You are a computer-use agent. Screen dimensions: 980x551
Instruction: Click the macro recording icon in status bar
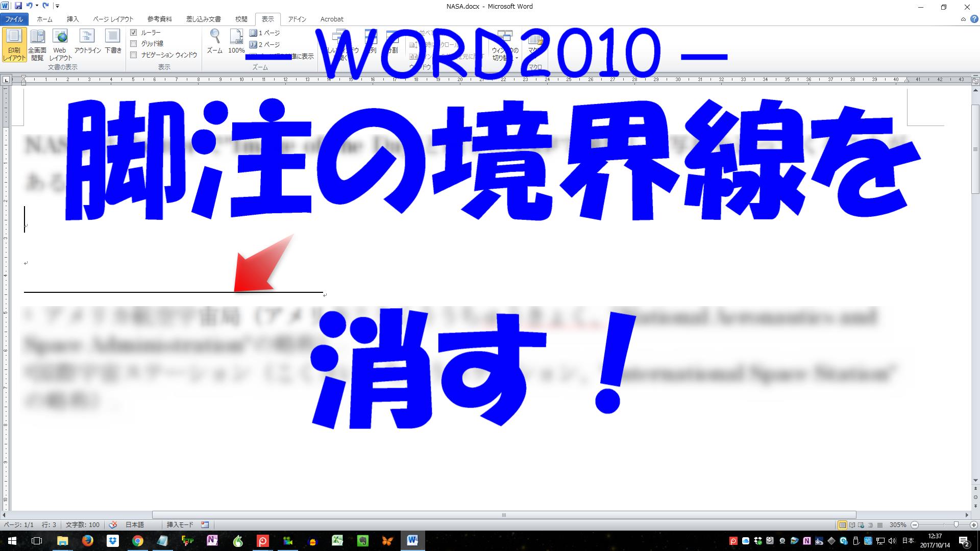pyautogui.click(x=205, y=524)
